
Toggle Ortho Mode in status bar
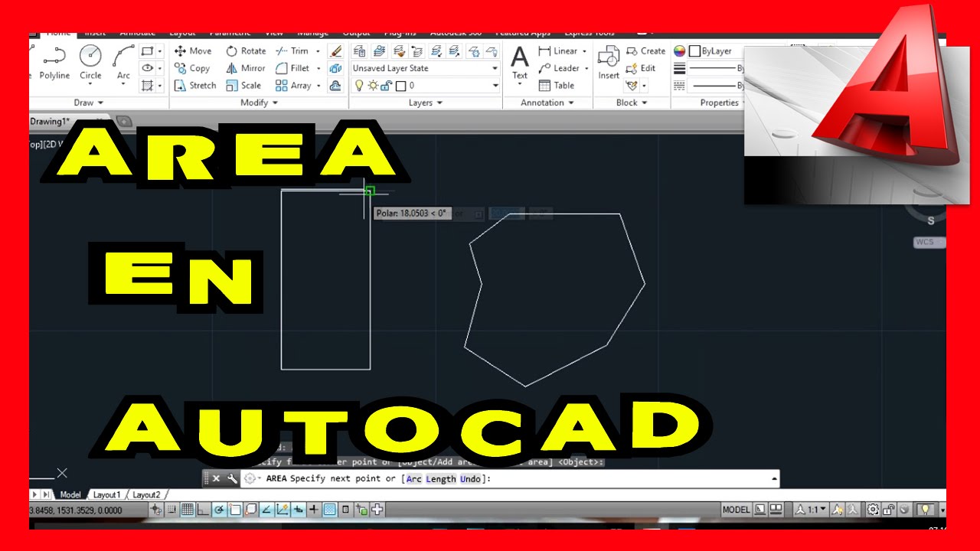[x=204, y=510]
